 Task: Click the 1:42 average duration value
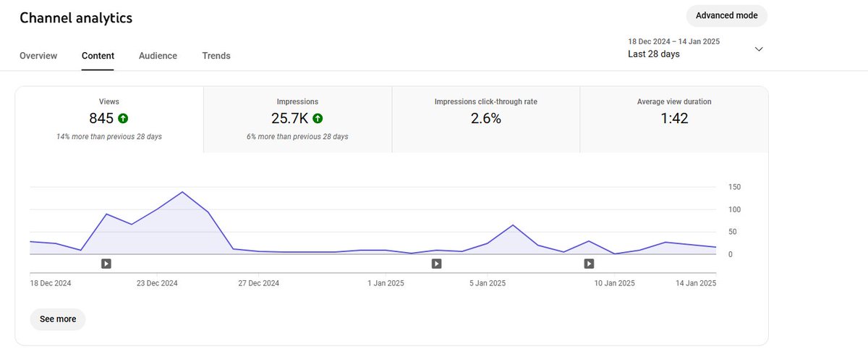pyautogui.click(x=674, y=119)
